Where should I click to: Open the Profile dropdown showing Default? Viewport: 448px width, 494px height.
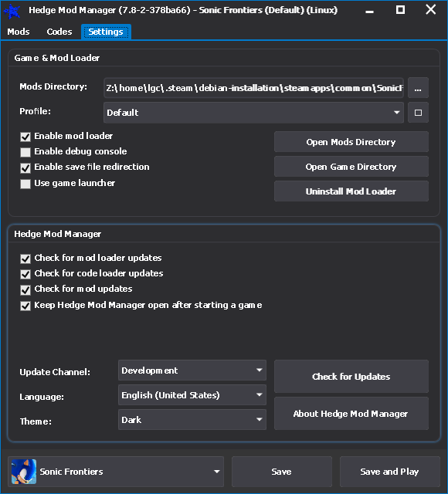(x=253, y=113)
